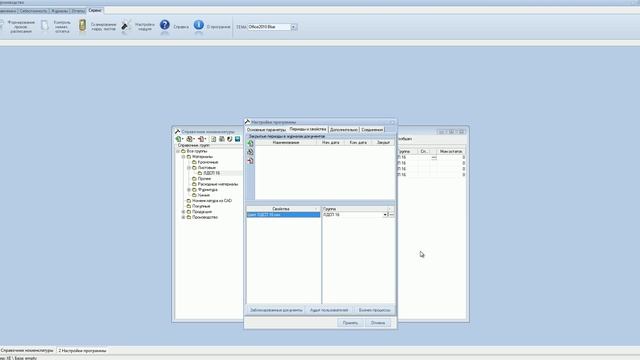Screen dimensions: 640x360
Task: Click Кон. дата column header
Action: tap(358, 142)
